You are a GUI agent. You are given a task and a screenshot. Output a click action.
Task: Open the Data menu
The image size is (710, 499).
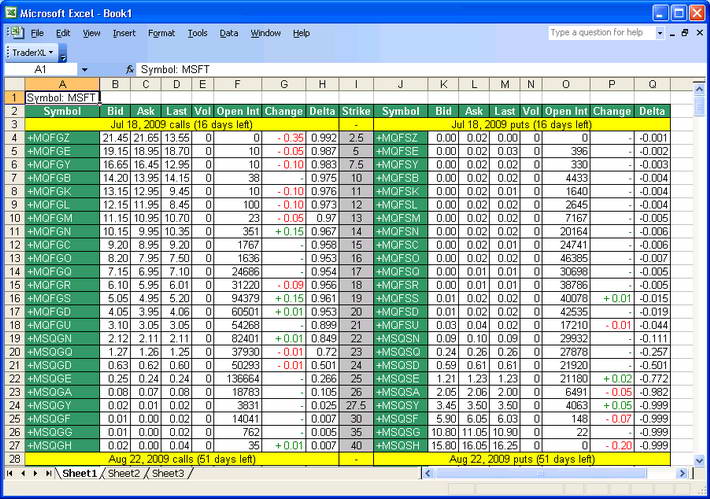coord(229,33)
